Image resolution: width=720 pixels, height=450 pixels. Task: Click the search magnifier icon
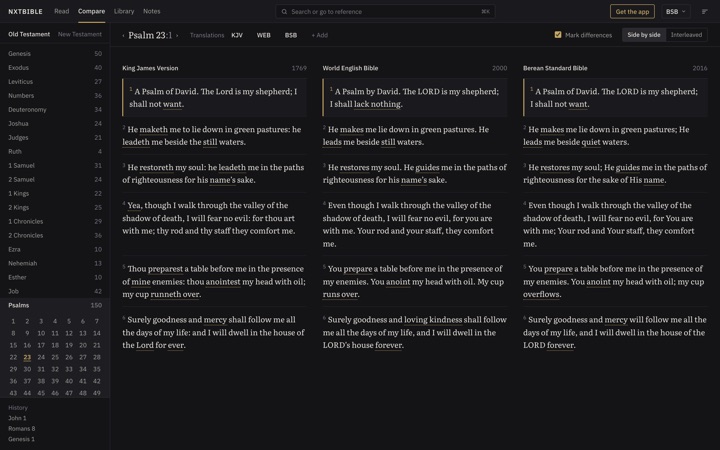point(284,11)
